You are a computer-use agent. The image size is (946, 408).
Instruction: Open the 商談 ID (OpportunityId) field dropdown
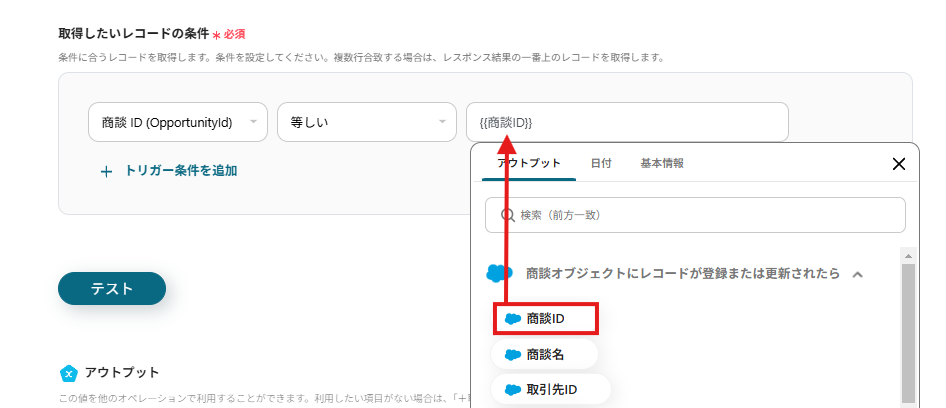pos(177,122)
